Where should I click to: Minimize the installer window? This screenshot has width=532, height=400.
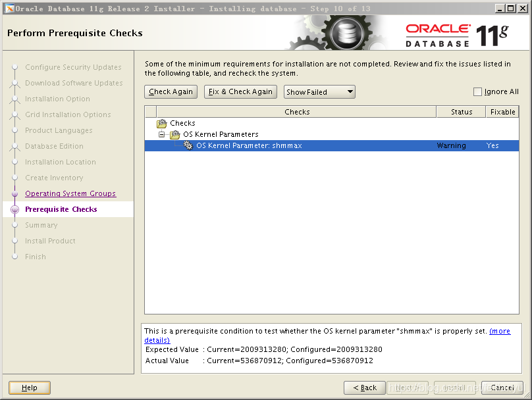pyautogui.click(x=499, y=9)
